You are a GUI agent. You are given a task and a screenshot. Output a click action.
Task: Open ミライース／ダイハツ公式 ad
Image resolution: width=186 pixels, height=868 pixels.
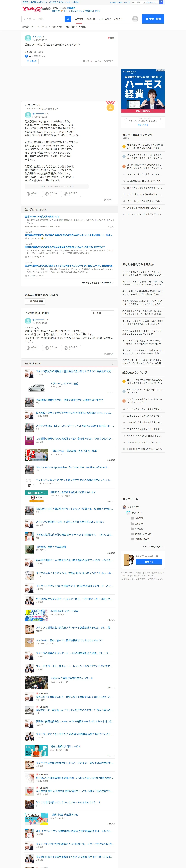pyautogui.click(x=64, y=384)
